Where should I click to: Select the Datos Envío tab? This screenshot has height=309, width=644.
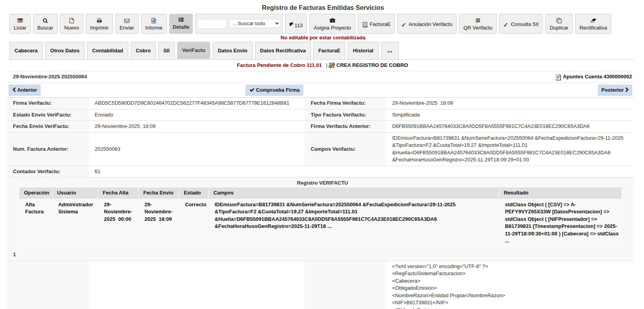pyautogui.click(x=232, y=51)
